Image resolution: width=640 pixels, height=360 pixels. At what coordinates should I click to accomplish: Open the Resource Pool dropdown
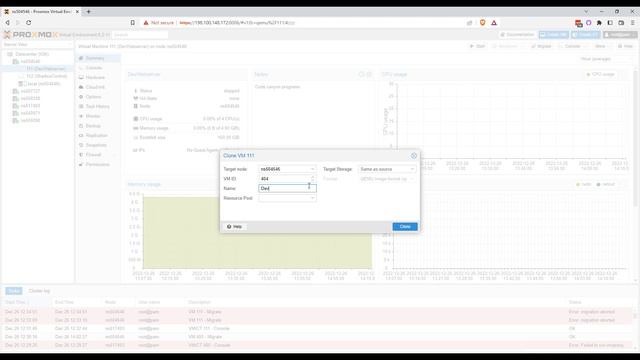click(x=312, y=198)
